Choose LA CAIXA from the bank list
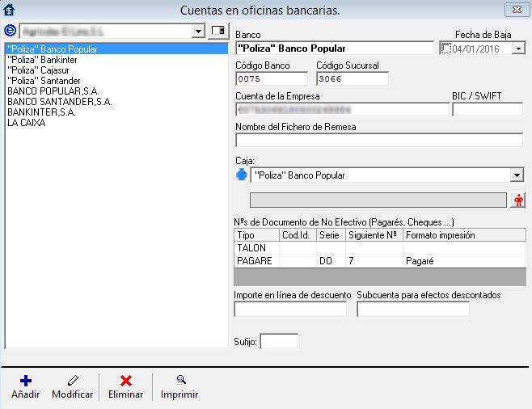 pos(26,123)
